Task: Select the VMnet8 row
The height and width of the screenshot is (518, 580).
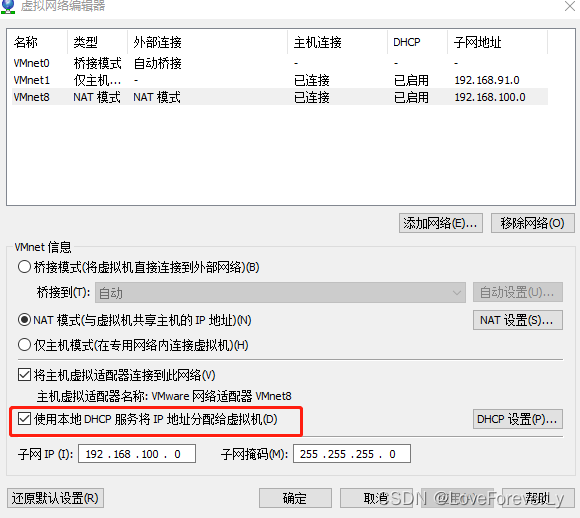Action: (x=280, y=97)
